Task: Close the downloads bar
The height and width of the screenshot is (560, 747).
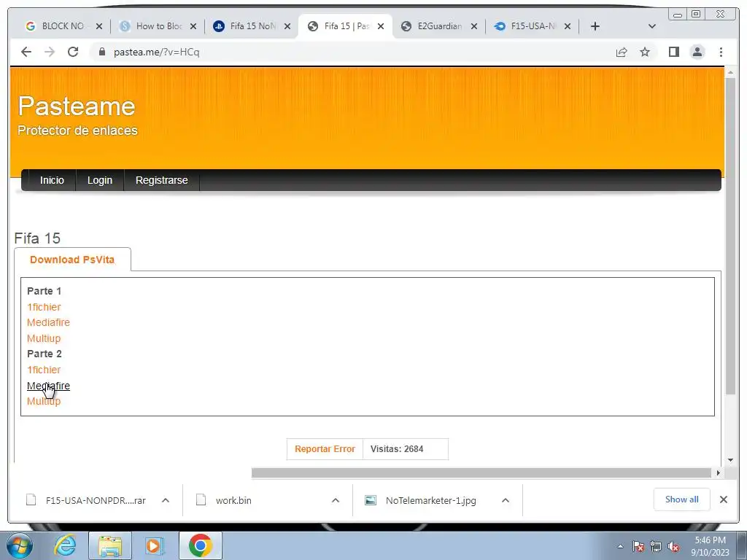Action: (x=723, y=499)
